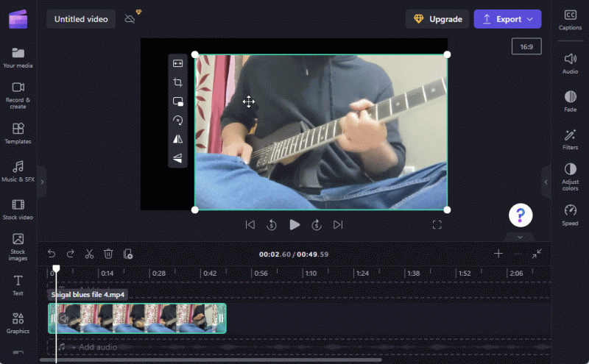The image size is (589, 364).
Task: Open the Fade panel
Action: [570, 101]
